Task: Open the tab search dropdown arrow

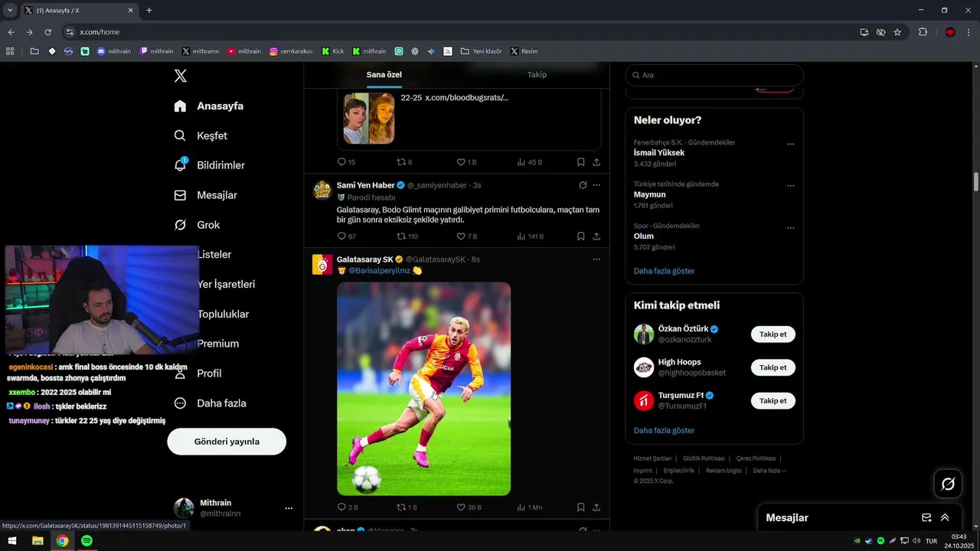Action: [10, 10]
